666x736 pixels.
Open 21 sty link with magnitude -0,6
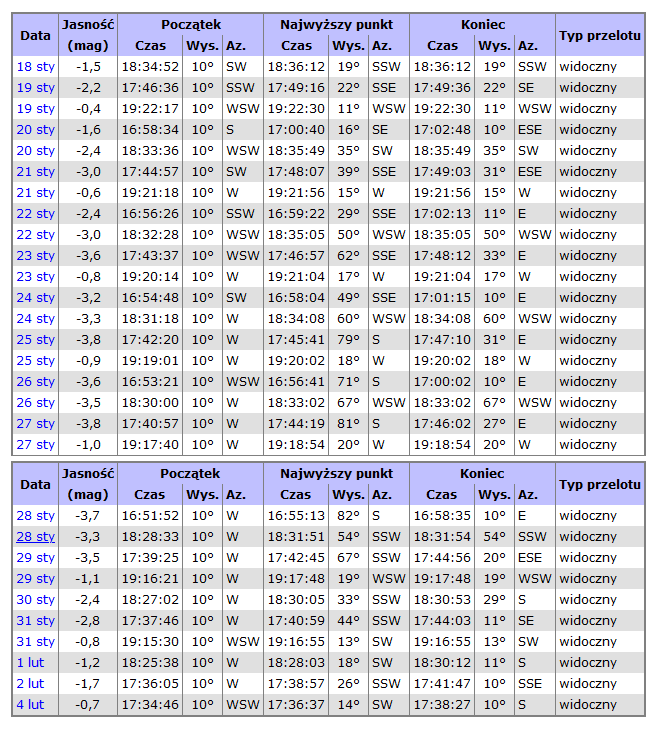(36, 193)
